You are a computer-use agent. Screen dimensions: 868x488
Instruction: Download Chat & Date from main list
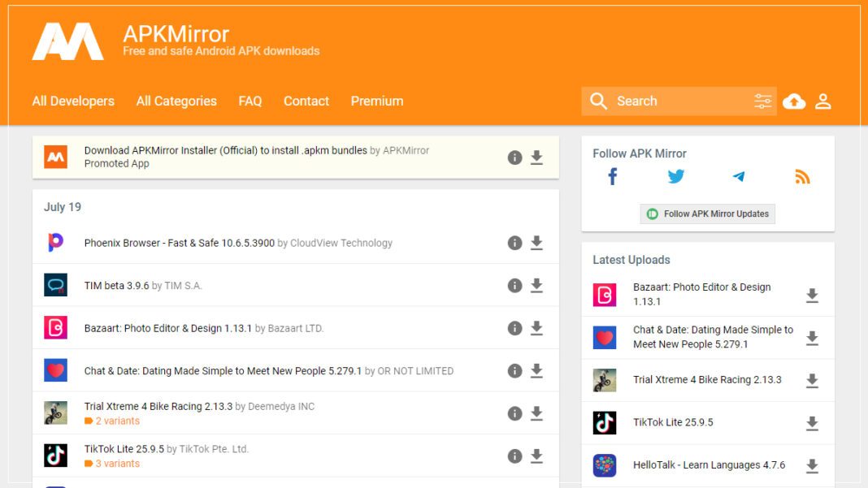point(536,371)
